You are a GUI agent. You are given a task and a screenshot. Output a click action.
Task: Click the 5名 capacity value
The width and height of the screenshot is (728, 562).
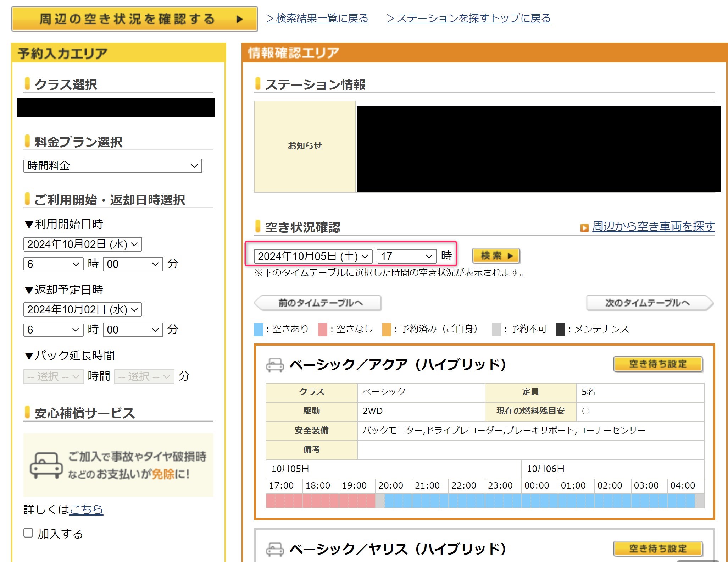588,392
